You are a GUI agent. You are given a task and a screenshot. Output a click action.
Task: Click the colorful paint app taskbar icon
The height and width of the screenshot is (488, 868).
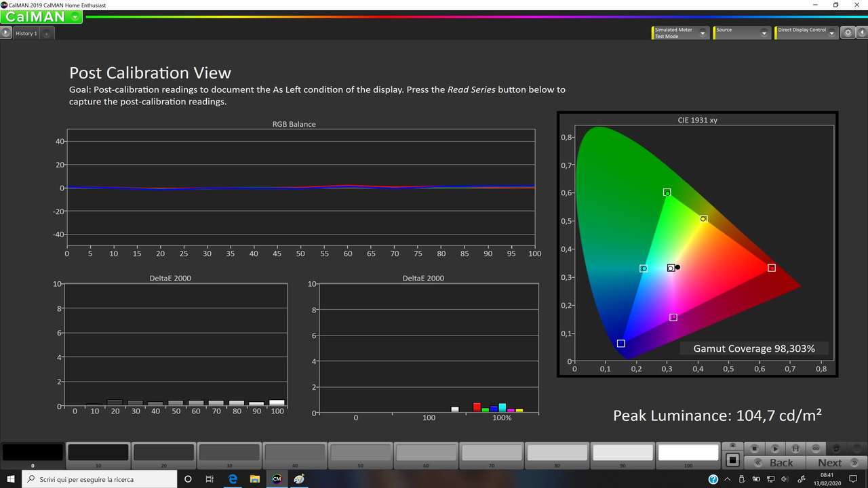point(299,479)
